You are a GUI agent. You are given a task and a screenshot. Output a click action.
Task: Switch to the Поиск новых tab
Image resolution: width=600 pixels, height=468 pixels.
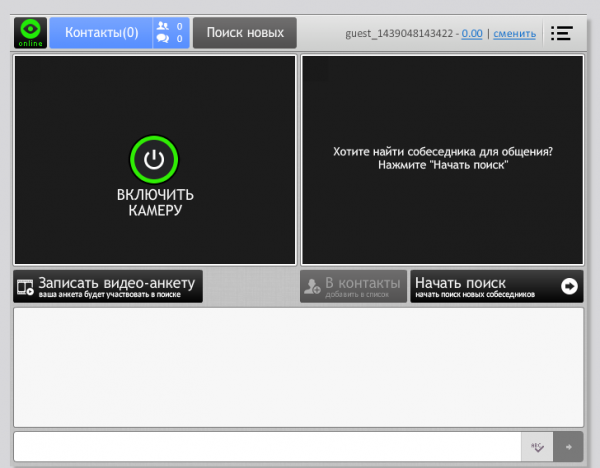(x=244, y=33)
